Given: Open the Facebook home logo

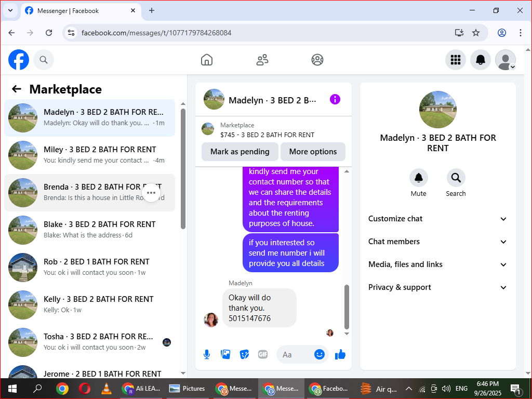Looking at the screenshot, I should point(19,60).
